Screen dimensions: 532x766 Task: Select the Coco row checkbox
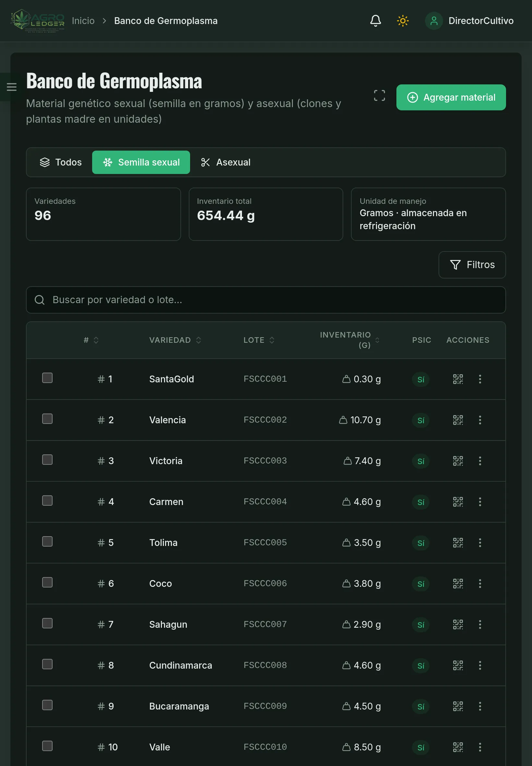pos(47,582)
